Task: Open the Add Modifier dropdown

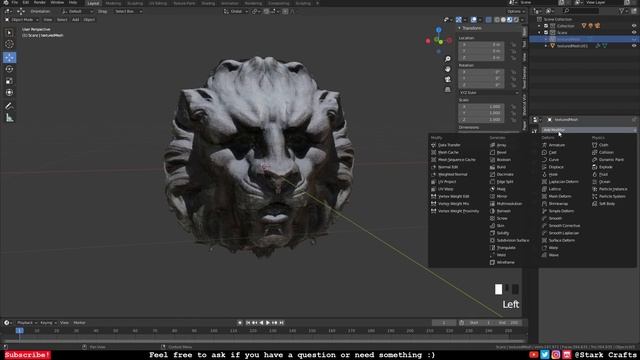Action: click(589, 130)
